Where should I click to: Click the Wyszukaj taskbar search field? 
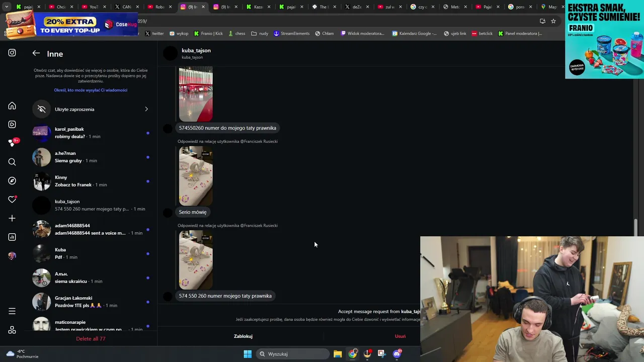pos(293,354)
